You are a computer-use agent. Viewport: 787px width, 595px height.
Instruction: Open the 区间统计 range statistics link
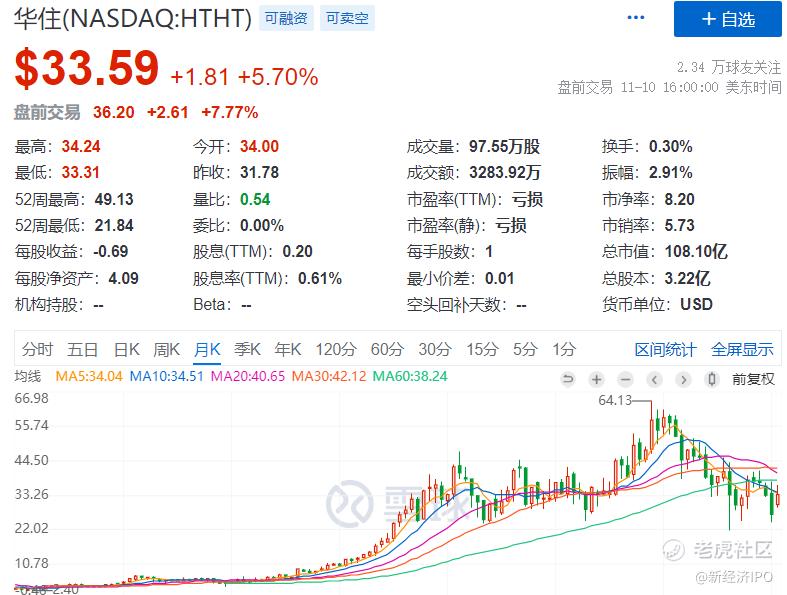click(666, 349)
